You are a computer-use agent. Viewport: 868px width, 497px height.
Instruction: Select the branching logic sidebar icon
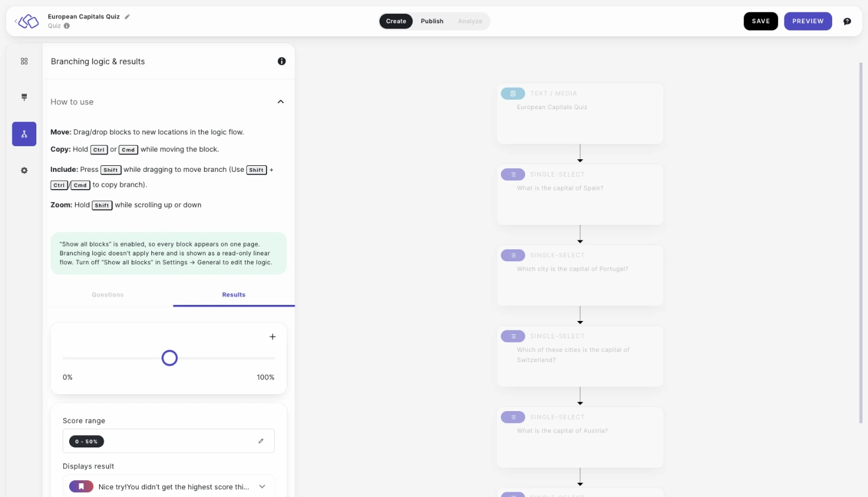pyautogui.click(x=24, y=134)
